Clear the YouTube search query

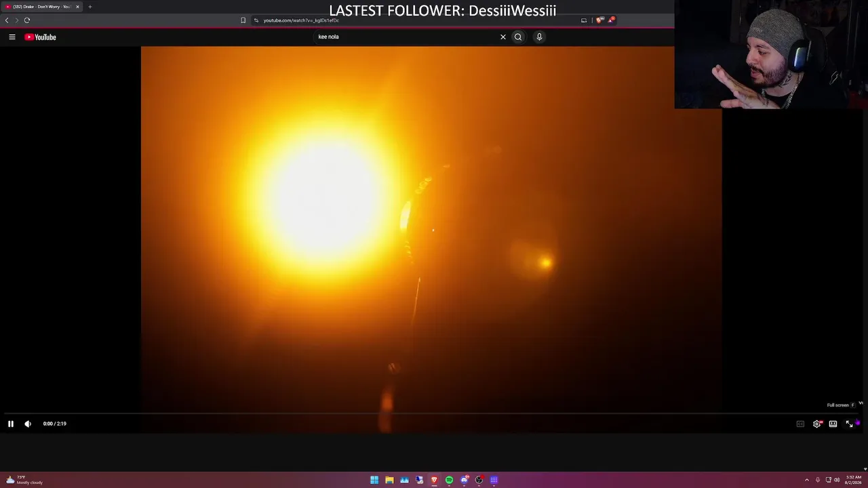click(x=503, y=37)
